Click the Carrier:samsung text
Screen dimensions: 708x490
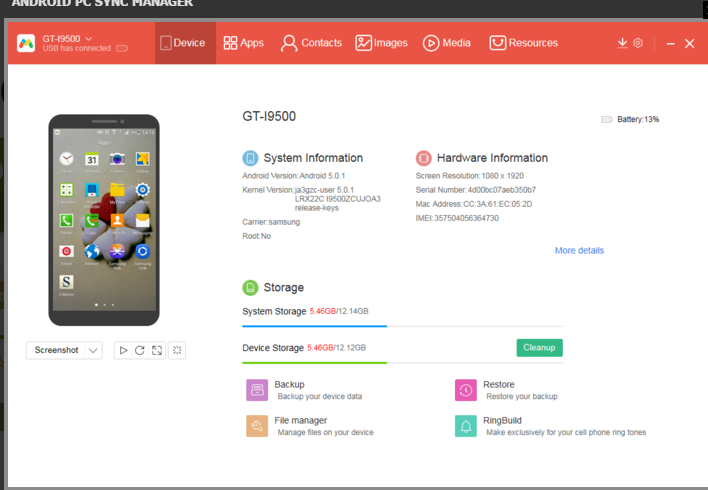tap(271, 222)
